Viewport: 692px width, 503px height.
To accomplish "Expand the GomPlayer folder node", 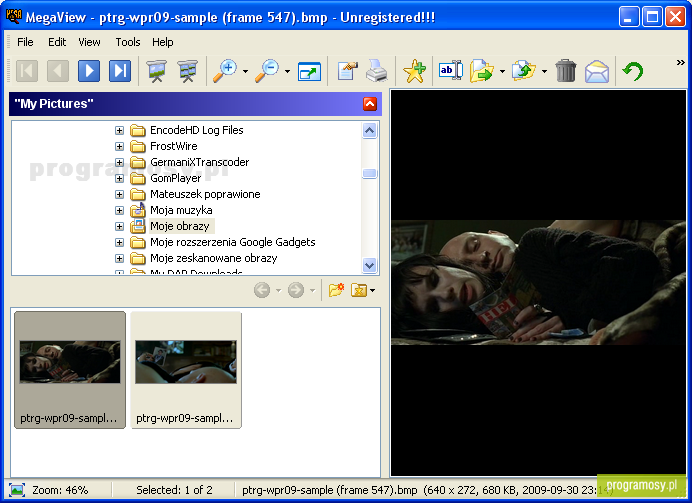I will pyautogui.click(x=119, y=178).
